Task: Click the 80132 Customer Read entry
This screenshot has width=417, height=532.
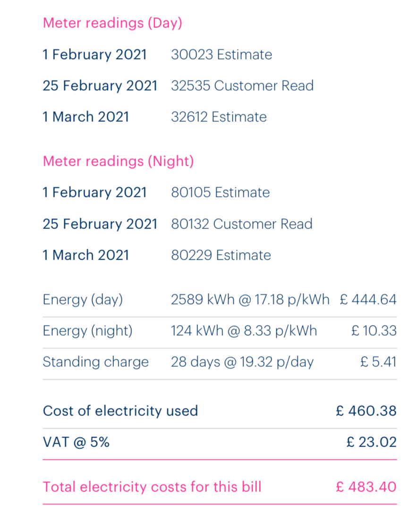Action: 242,224
